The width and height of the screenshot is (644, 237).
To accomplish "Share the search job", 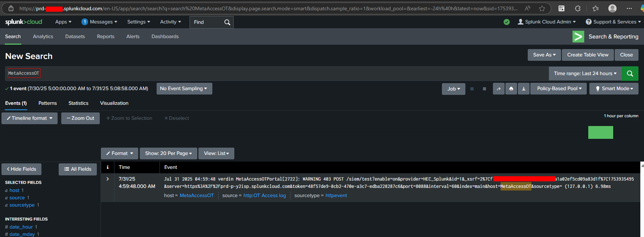I will 499,89.
